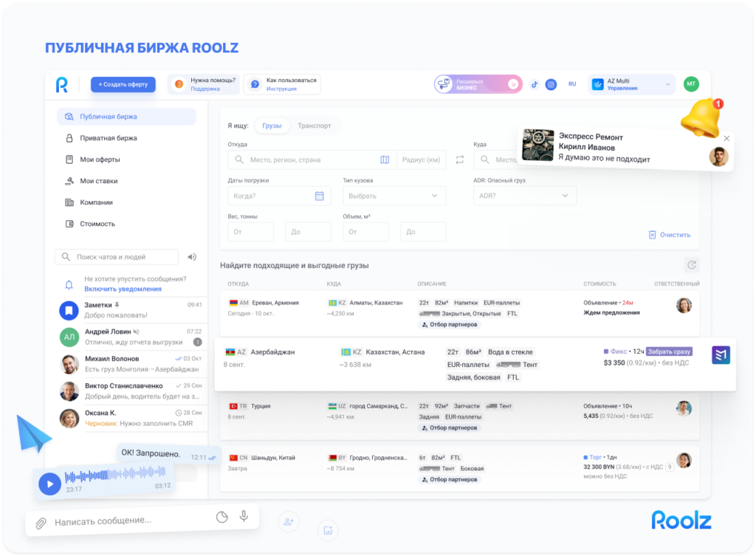Open notifications bell with badge
This screenshot has width=756, height=556.
click(x=701, y=117)
